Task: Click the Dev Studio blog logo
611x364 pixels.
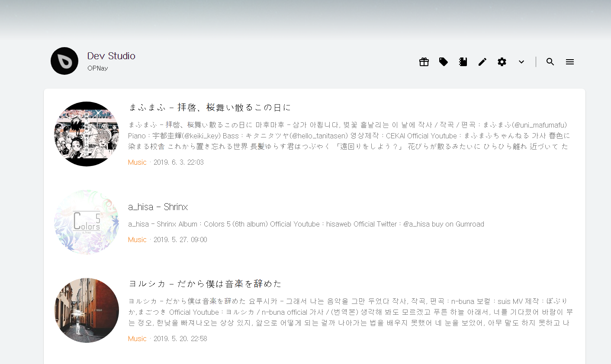Action: click(64, 61)
